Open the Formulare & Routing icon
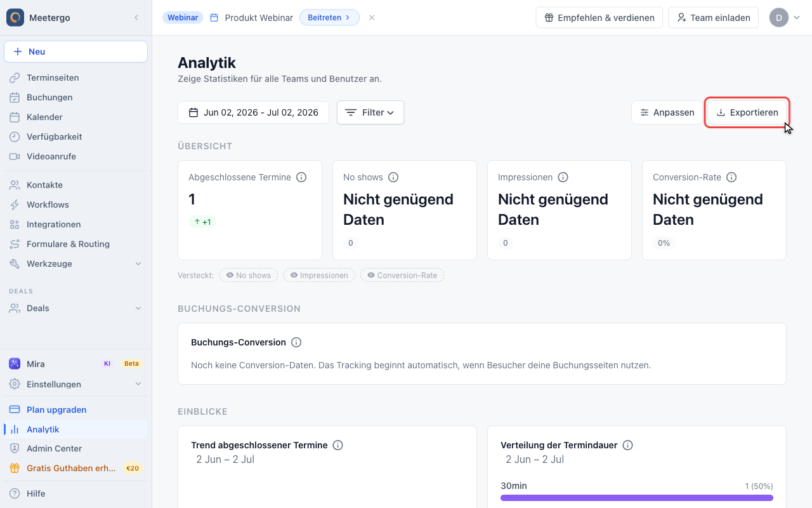Image resolution: width=812 pixels, height=508 pixels. click(x=15, y=244)
